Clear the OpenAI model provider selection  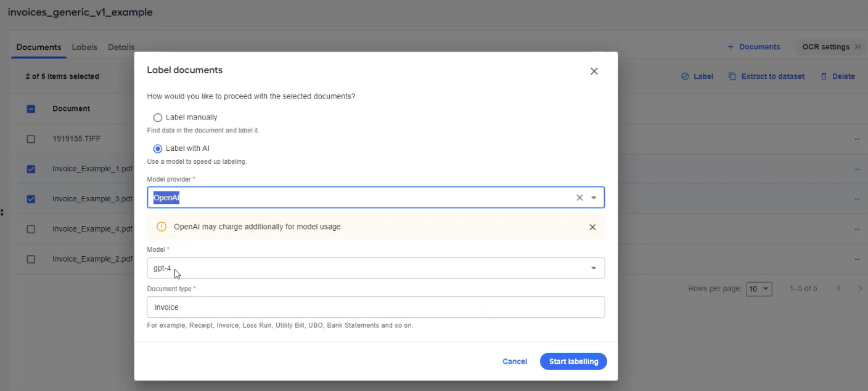(x=579, y=198)
